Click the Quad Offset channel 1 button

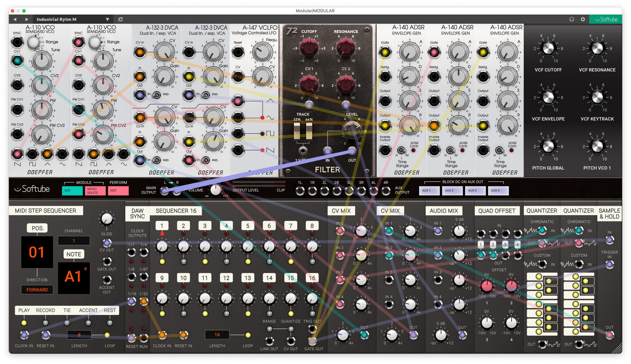tap(480, 244)
